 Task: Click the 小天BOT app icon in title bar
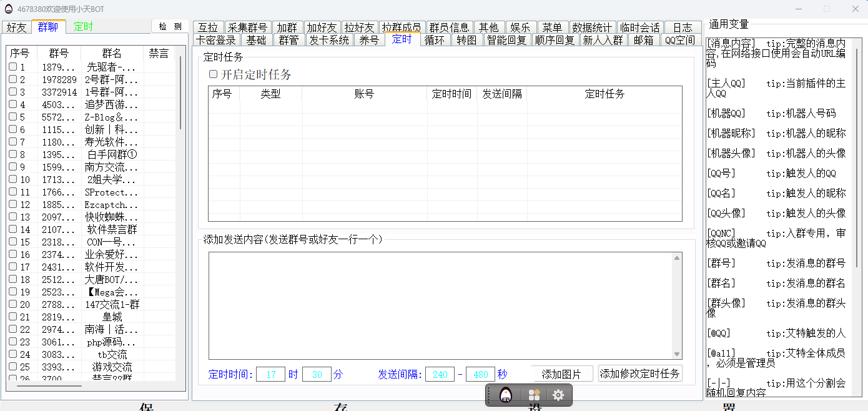pos(9,9)
